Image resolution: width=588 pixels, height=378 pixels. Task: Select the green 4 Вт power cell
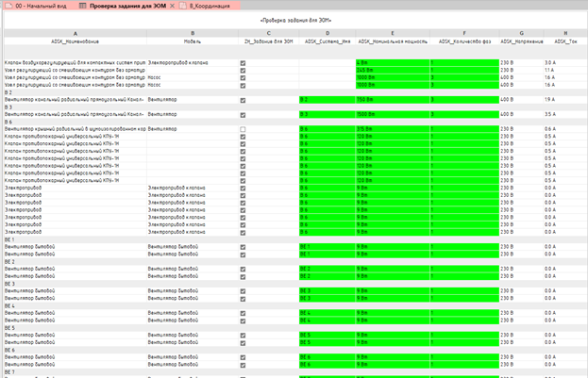(393, 62)
